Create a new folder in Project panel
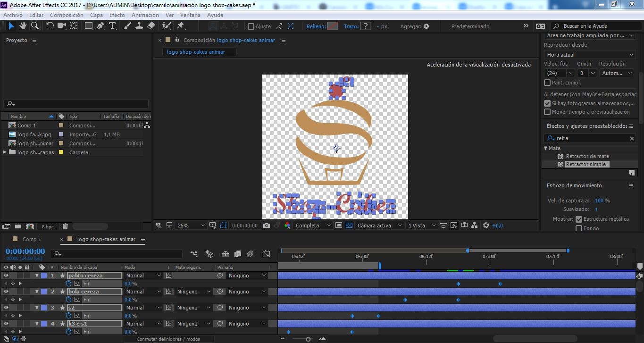This screenshot has width=644, height=343. 18,226
